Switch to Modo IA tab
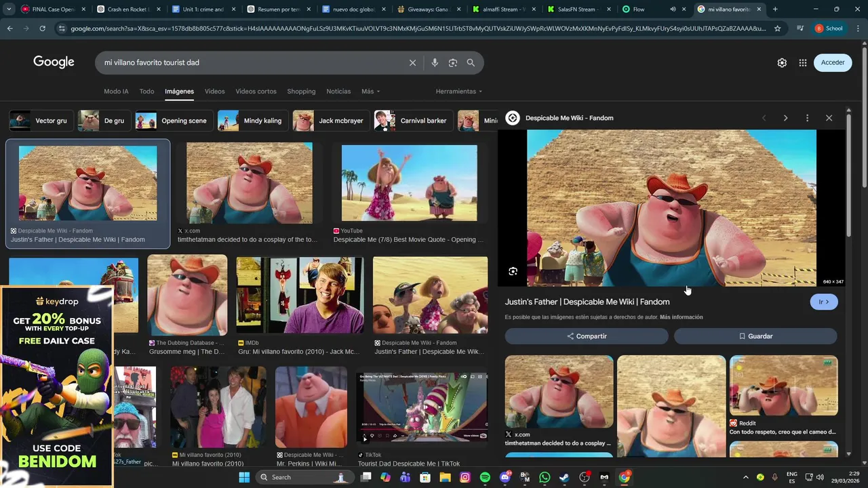This screenshot has width=868, height=488. (x=116, y=91)
